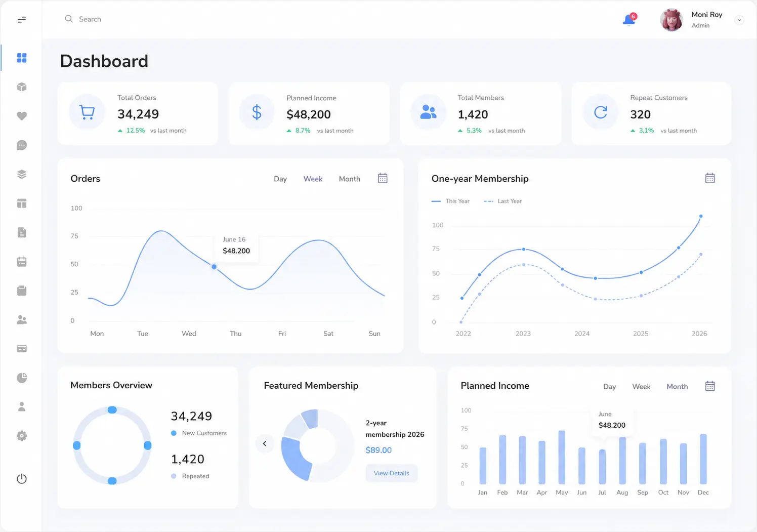Click the top handle on Members ring

(x=112, y=410)
